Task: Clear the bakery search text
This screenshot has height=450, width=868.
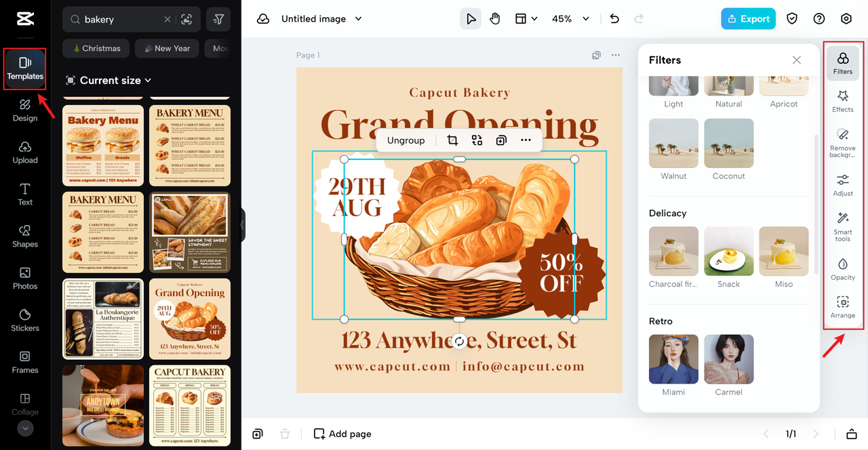Action: (167, 20)
